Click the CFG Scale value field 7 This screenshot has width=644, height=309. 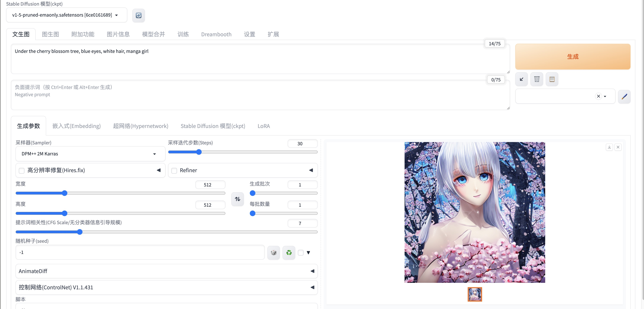pos(303,223)
